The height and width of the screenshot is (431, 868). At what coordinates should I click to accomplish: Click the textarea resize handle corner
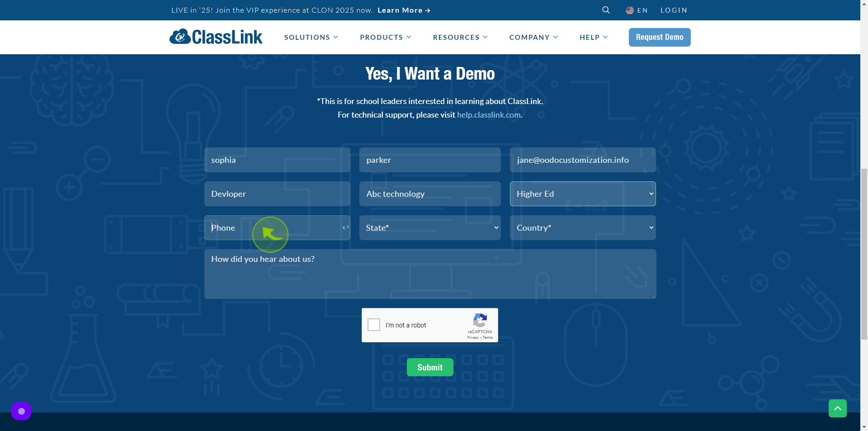click(x=653, y=296)
